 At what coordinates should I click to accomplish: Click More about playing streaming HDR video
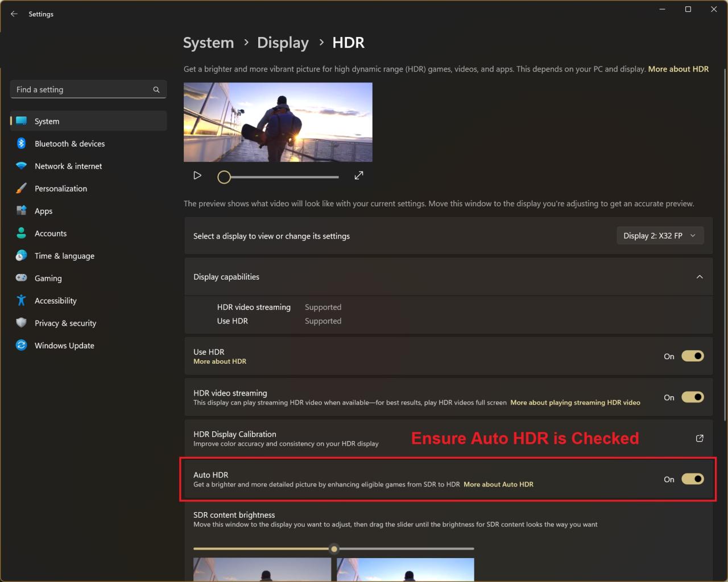pos(575,403)
